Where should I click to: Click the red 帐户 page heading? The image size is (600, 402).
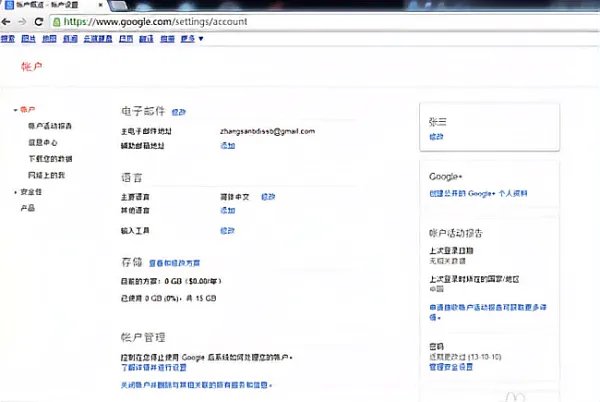[x=32, y=67]
